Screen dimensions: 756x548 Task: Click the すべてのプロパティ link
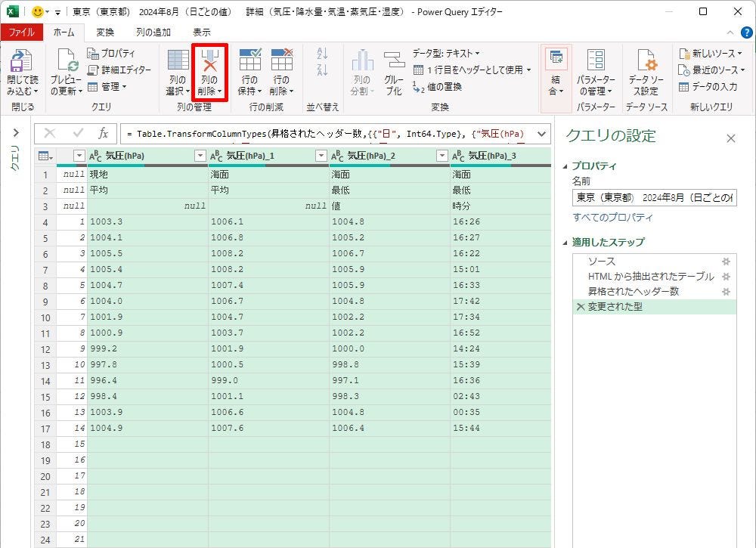coord(612,218)
